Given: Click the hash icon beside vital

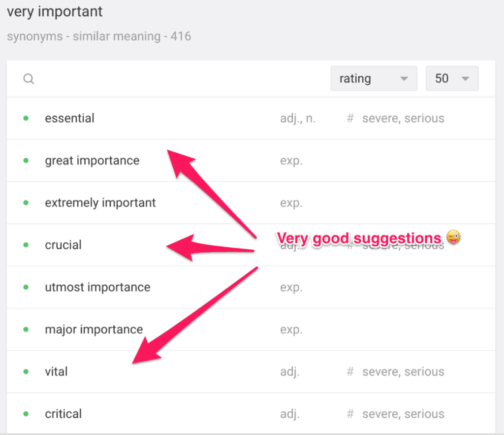Looking at the screenshot, I should click(350, 371).
